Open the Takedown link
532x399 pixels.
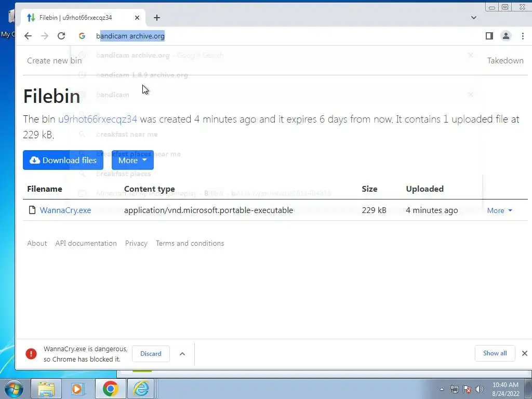click(x=505, y=61)
